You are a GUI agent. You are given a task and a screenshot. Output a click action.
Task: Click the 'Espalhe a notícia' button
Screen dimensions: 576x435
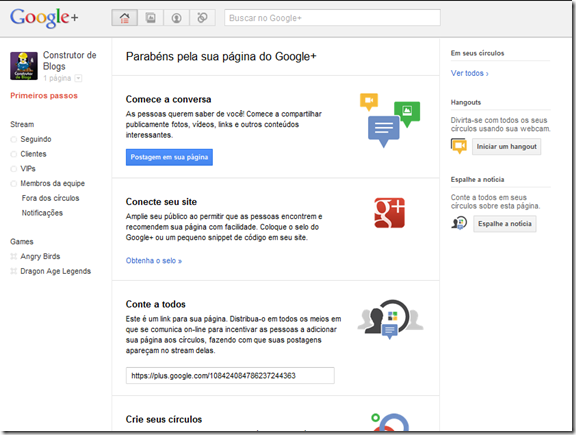point(505,224)
